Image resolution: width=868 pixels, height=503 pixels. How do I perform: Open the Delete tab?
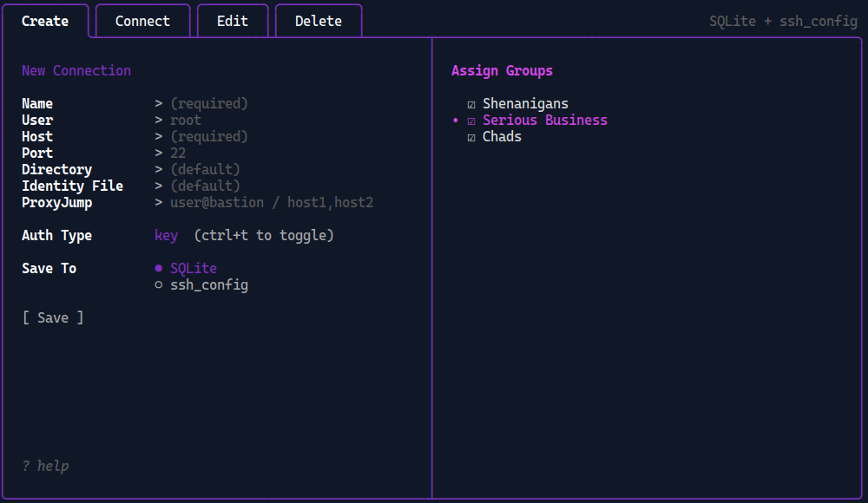tap(319, 21)
